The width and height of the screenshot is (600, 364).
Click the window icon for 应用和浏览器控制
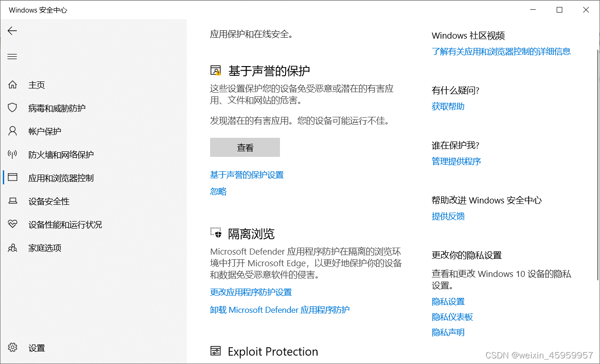tap(13, 177)
